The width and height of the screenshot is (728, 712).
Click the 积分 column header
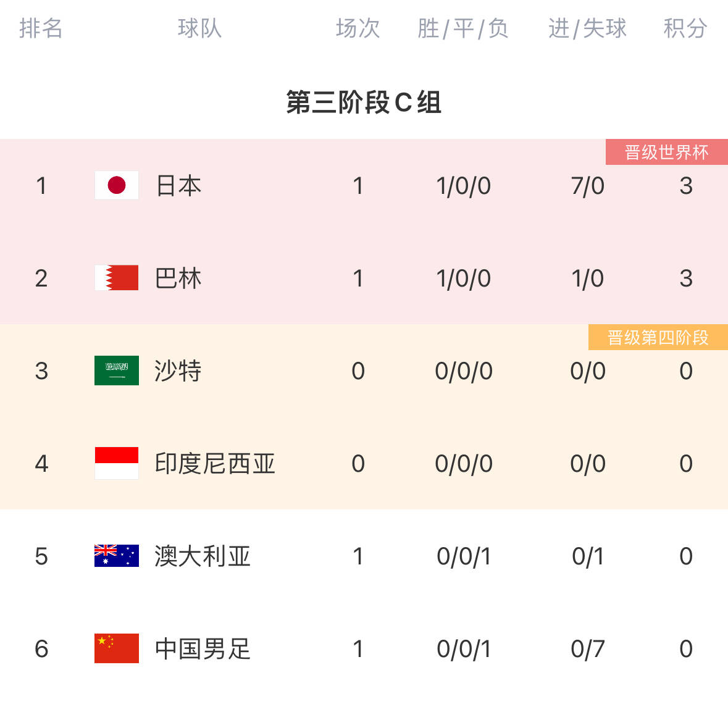pos(685,28)
